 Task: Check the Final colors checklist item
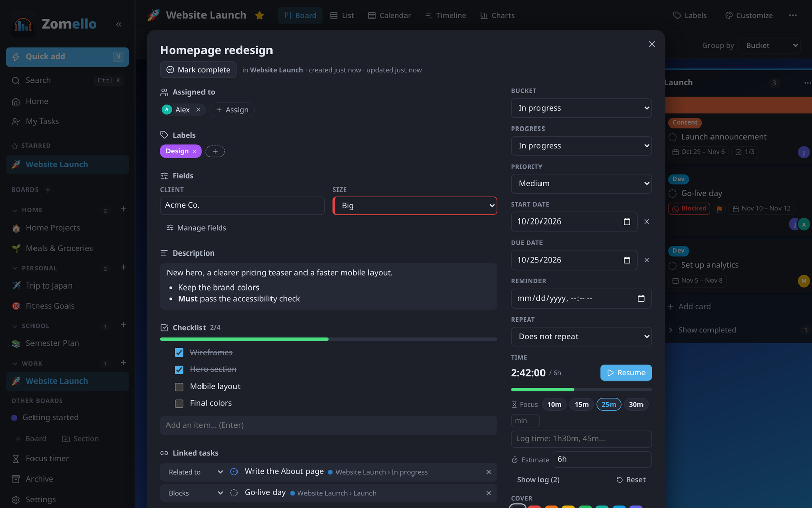click(179, 404)
